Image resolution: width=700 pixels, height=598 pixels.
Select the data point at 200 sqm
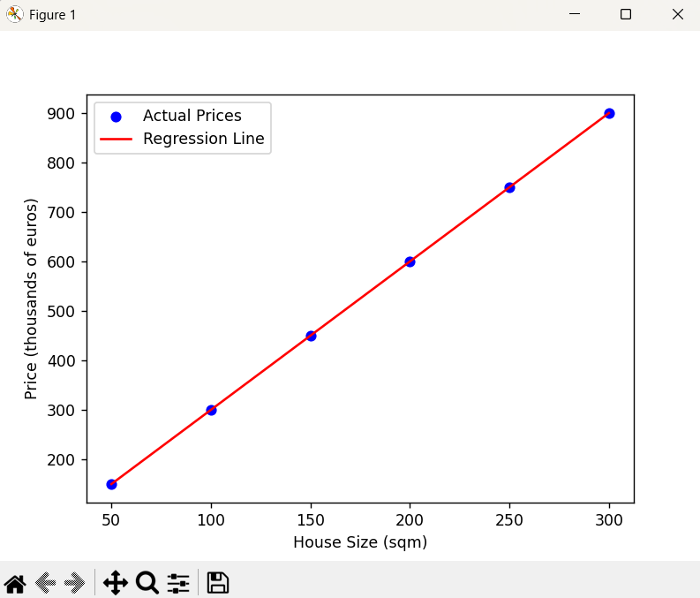point(410,261)
